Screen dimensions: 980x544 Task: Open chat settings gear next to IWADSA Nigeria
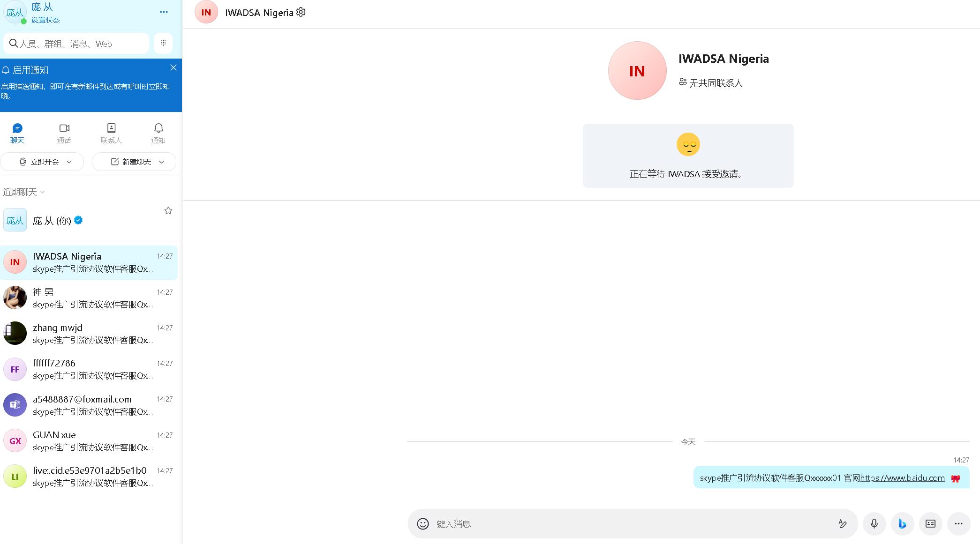click(301, 12)
